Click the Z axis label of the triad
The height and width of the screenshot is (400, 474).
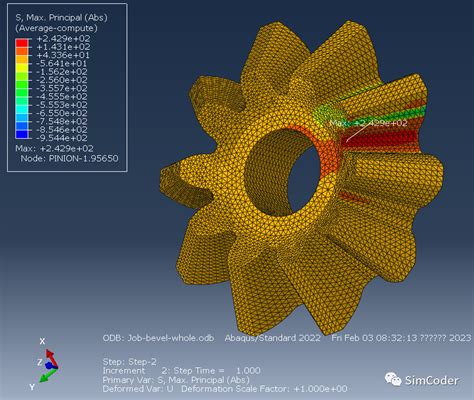click(40, 362)
